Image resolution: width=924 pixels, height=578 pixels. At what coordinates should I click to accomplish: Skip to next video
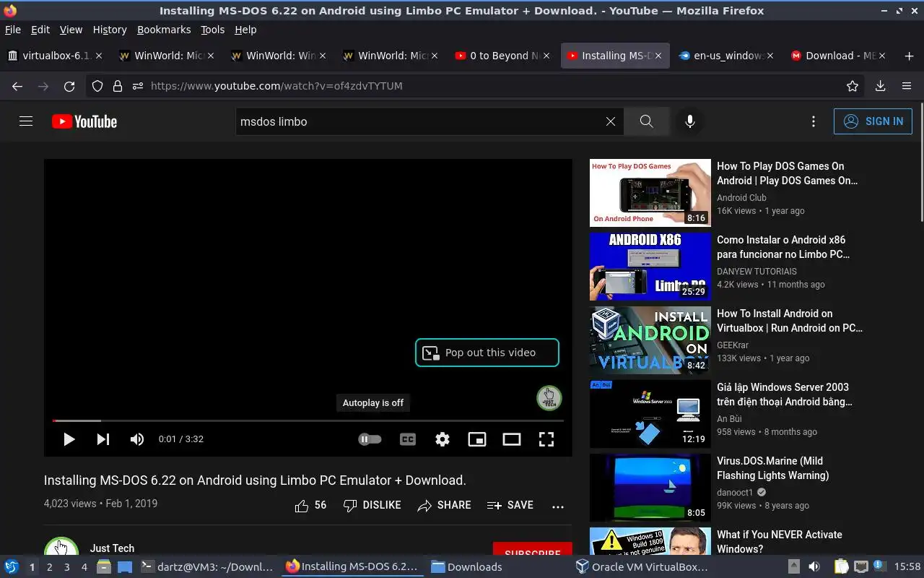(103, 439)
